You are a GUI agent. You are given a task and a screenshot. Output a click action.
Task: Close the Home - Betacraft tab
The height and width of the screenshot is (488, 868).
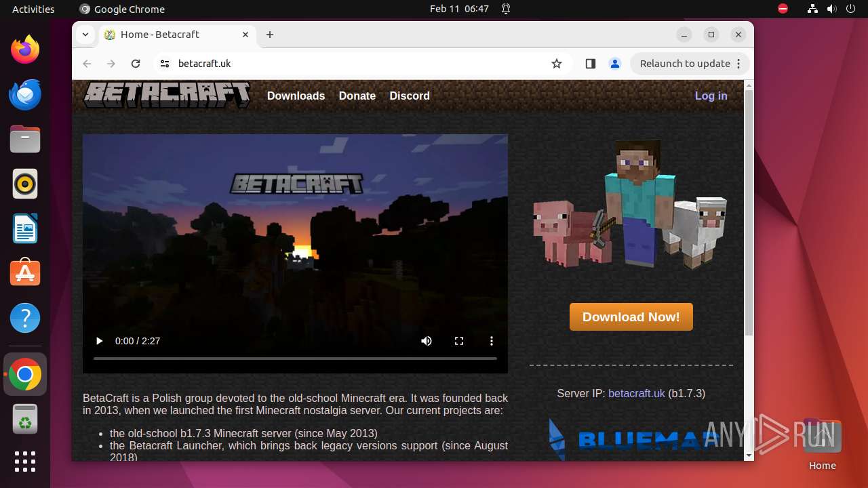(245, 35)
